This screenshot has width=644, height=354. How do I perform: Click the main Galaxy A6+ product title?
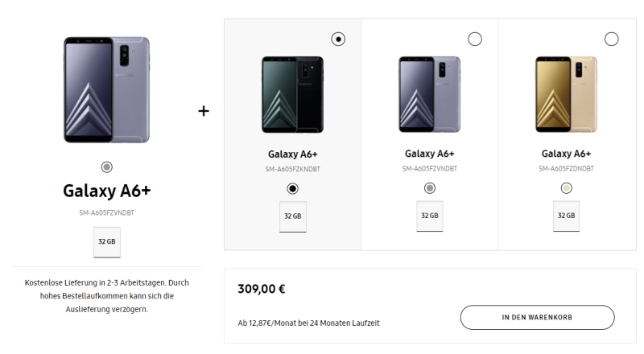tap(107, 191)
